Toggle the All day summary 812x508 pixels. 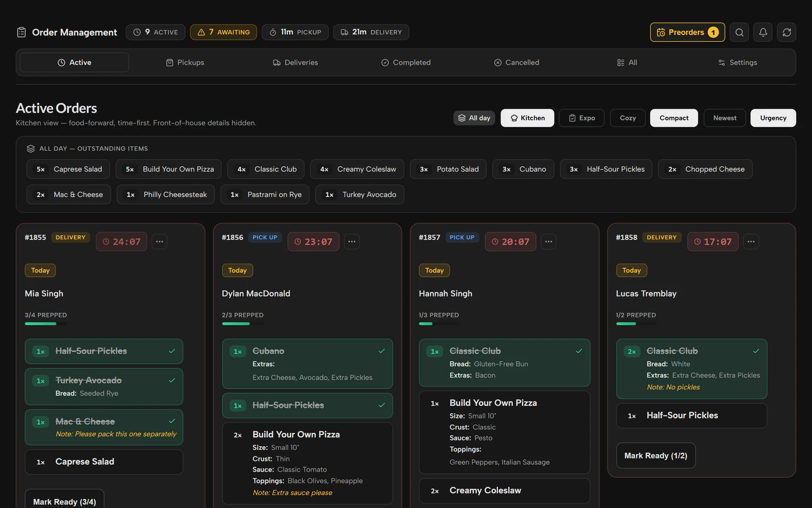(x=475, y=118)
